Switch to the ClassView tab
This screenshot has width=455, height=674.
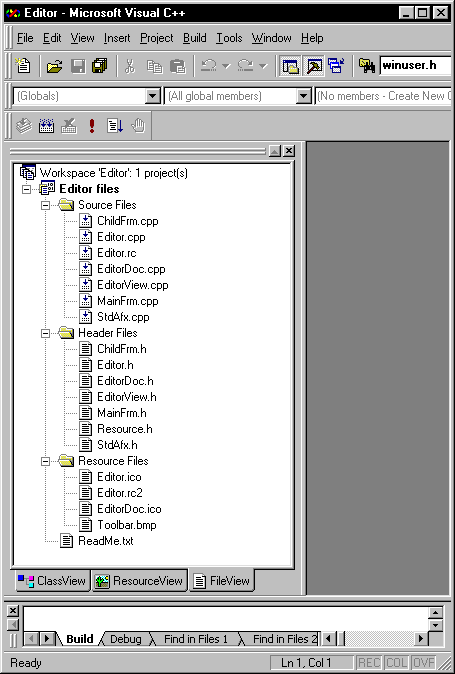click(52, 581)
